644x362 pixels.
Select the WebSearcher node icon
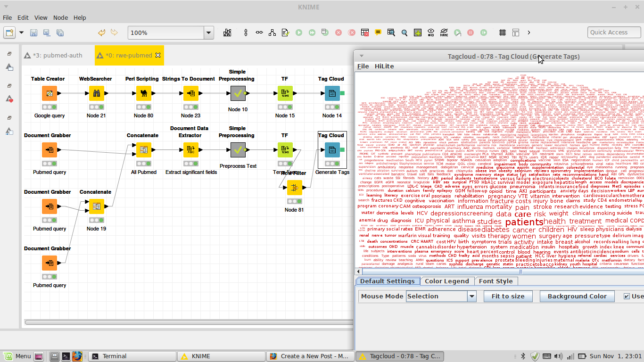pos(97,93)
